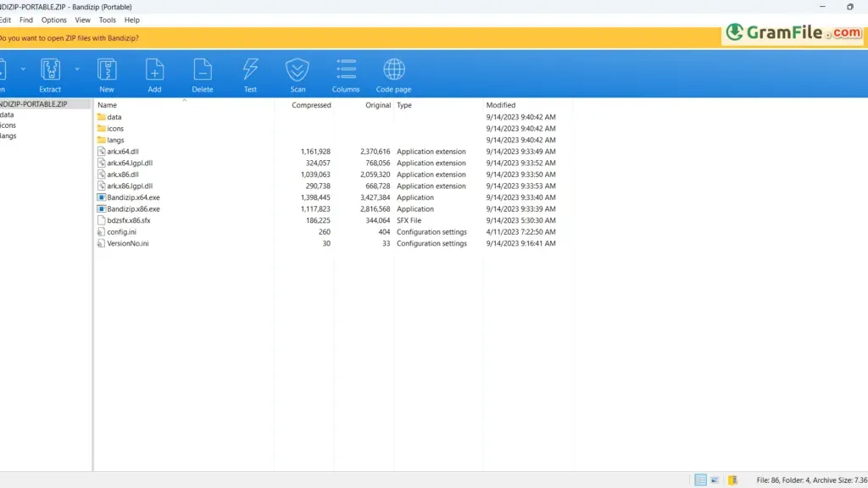Select the langs folder icon in file list
Screen dimensions: 868x488
point(102,140)
